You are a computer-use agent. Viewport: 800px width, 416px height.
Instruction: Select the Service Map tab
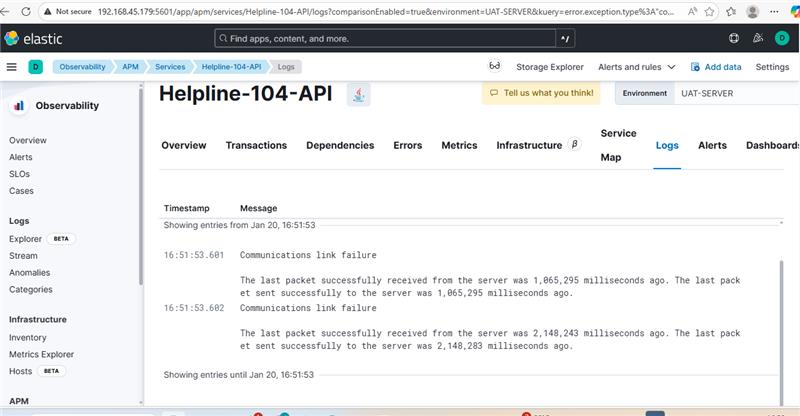pyautogui.click(x=618, y=145)
